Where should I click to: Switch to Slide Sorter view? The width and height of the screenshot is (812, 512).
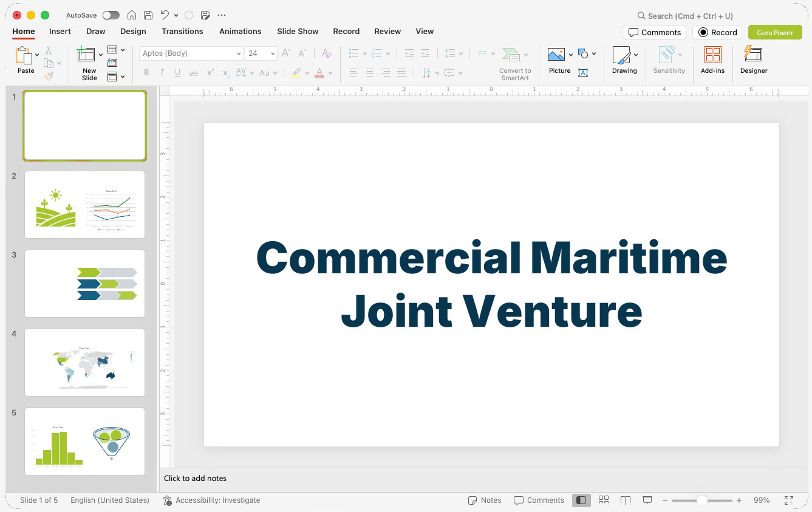604,500
